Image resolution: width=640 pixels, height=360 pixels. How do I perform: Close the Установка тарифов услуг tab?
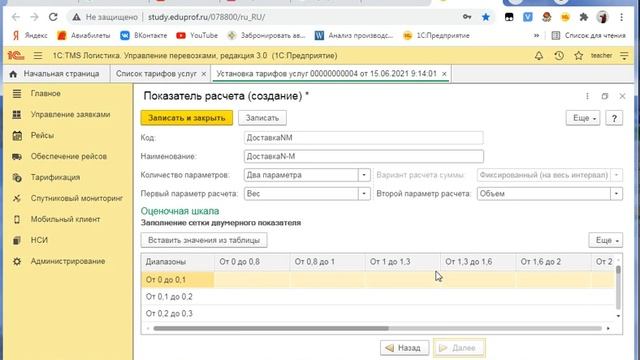(x=444, y=74)
